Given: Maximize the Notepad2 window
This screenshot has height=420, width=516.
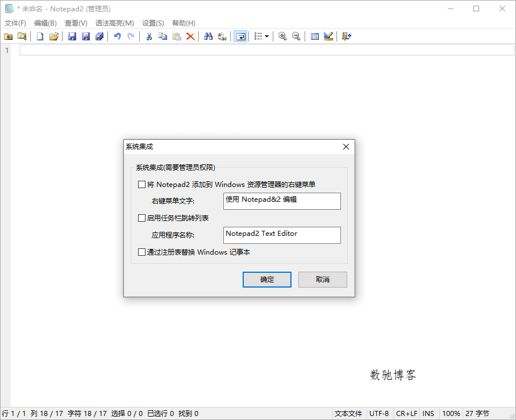Looking at the screenshot, I should coord(476,9).
